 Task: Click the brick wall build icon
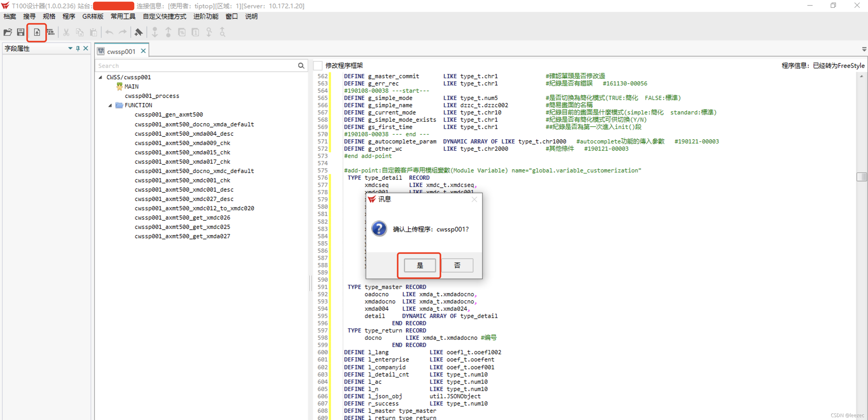click(50, 32)
